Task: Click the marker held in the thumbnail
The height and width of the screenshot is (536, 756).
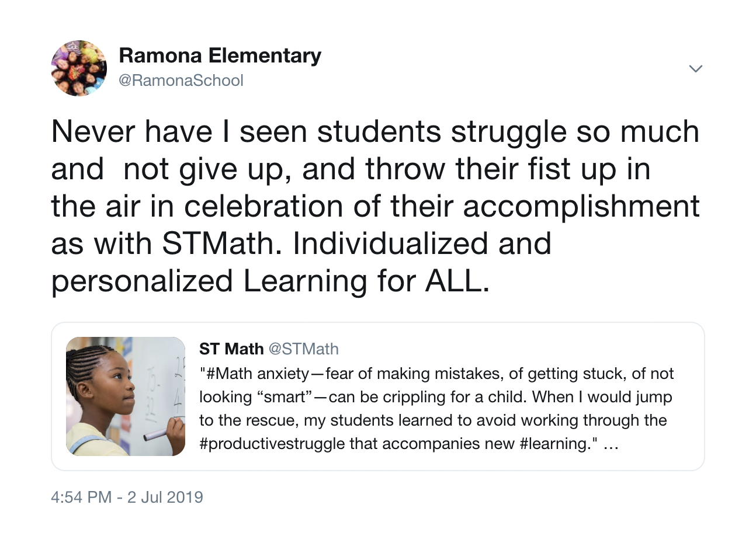Action: pos(155,434)
